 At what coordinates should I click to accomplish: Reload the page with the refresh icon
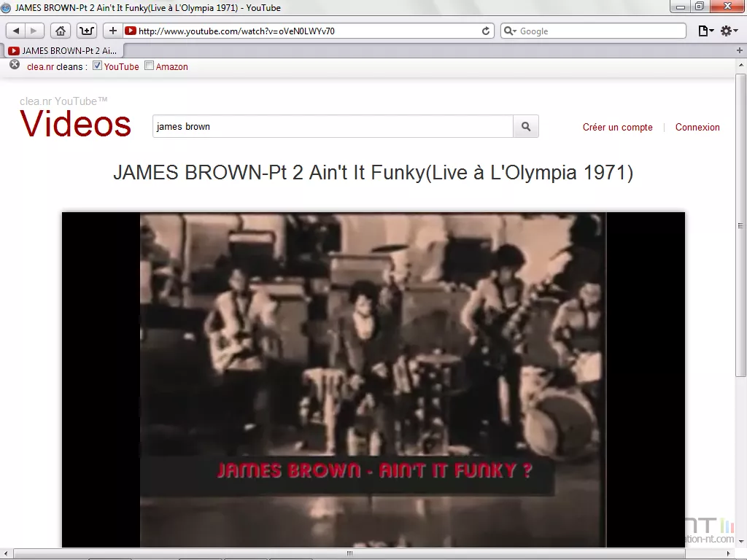[487, 31]
